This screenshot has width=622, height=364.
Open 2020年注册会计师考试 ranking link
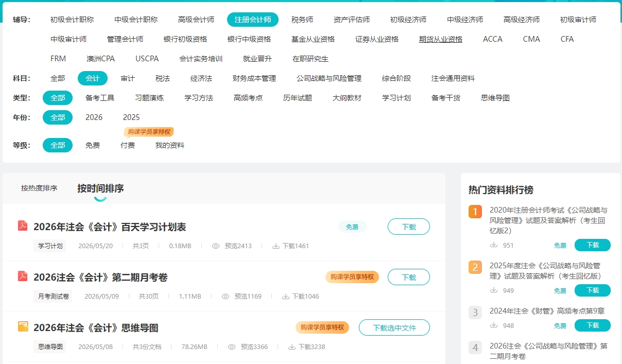[x=549, y=220]
